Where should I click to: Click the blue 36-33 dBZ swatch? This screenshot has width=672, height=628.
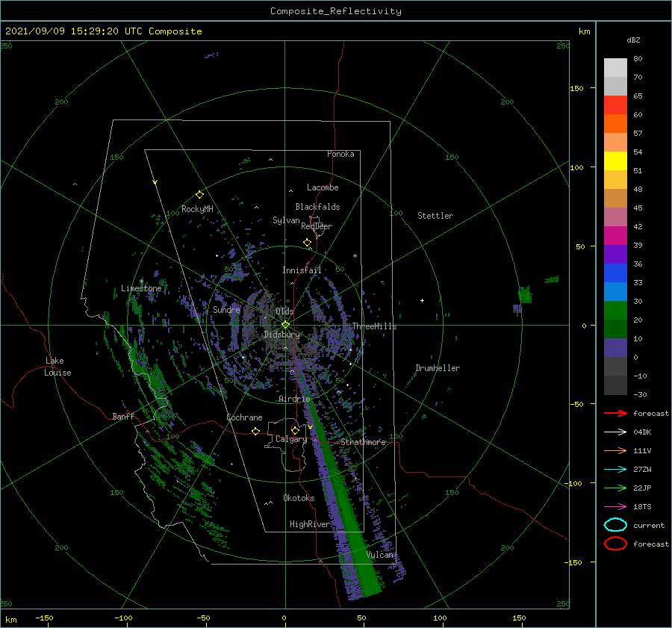click(615, 273)
